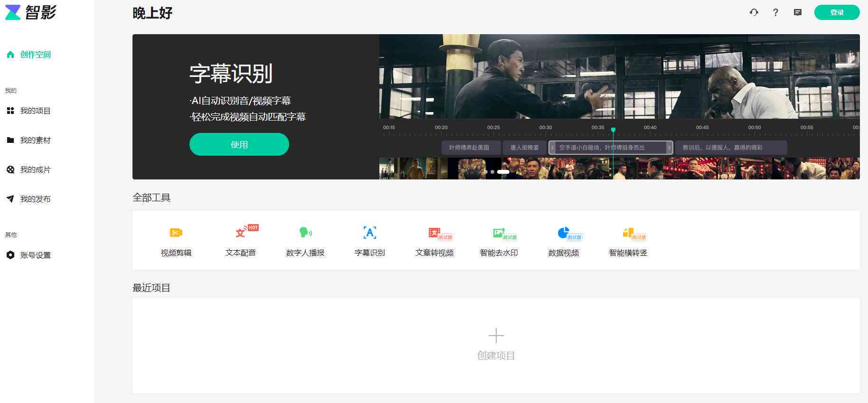This screenshot has width=868, height=403.
Task: Open the 数字人播报 tool icon
Action: point(305,233)
